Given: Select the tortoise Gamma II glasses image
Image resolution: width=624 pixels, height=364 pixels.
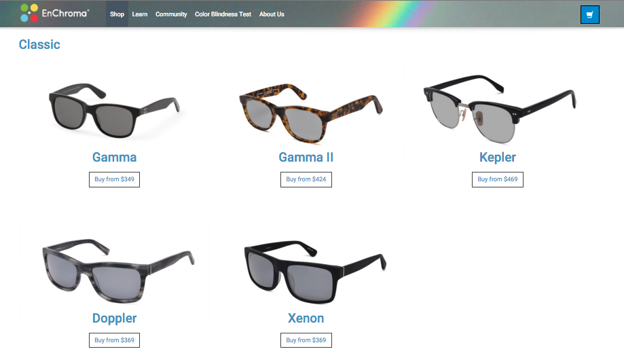Looking at the screenshot, I should click(x=311, y=113).
